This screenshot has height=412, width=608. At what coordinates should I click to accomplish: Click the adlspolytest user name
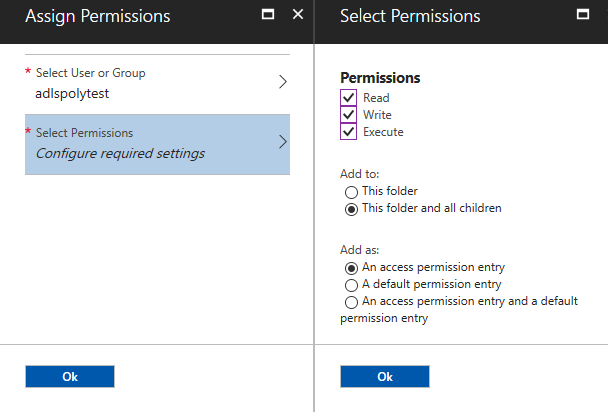[72, 94]
